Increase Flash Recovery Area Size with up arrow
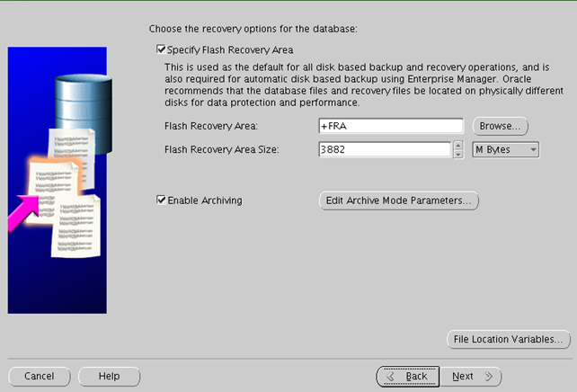 pyautogui.click(x=458, y=146)
